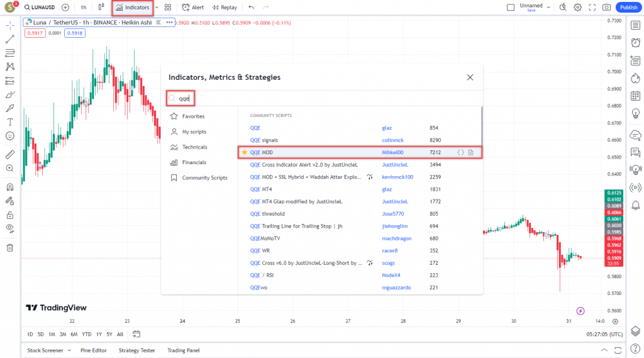Expand the Unnamed layout dropdown
This screenshot has width=644, height=358.
tap(548, 8)
